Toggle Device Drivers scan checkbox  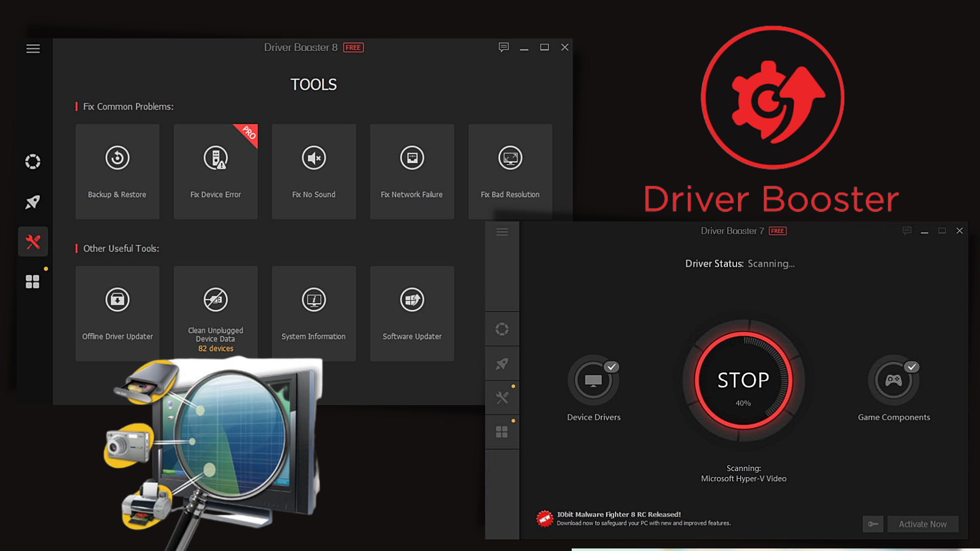click(610, 366)
